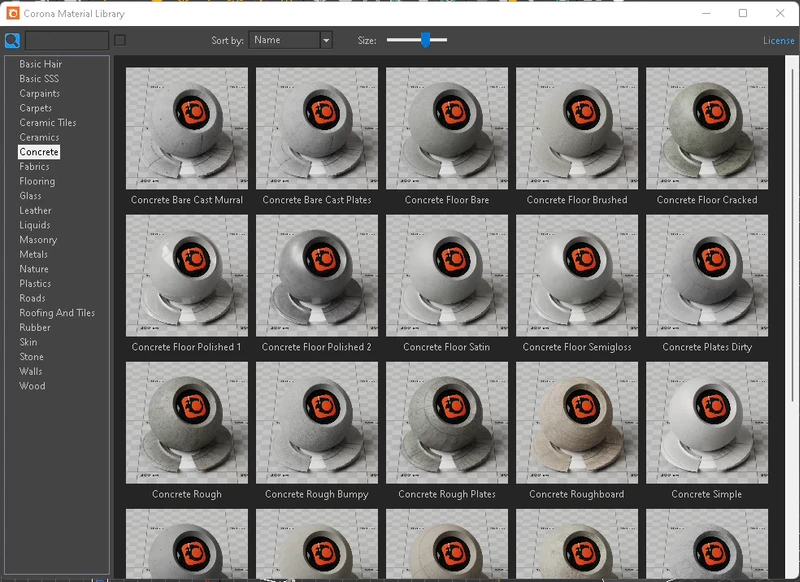The image size is (800, 582).
Task: Choose Concrete Floor Cracked thumbnail
Action: coord(707,128)
